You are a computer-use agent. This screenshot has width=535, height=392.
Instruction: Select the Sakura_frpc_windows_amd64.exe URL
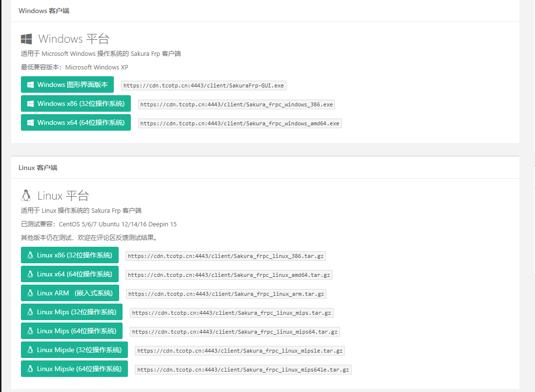click(240, 123)
